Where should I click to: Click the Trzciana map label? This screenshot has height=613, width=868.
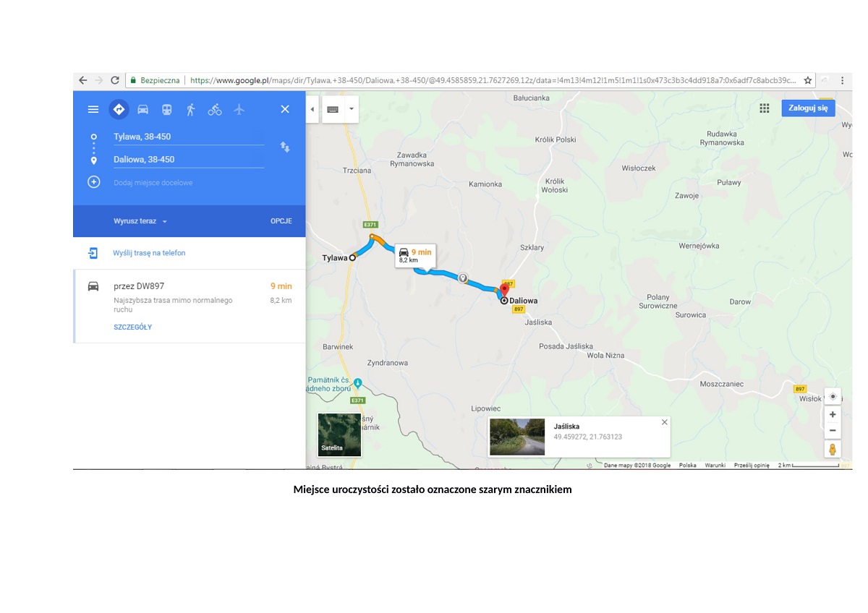tap(357, 171)
